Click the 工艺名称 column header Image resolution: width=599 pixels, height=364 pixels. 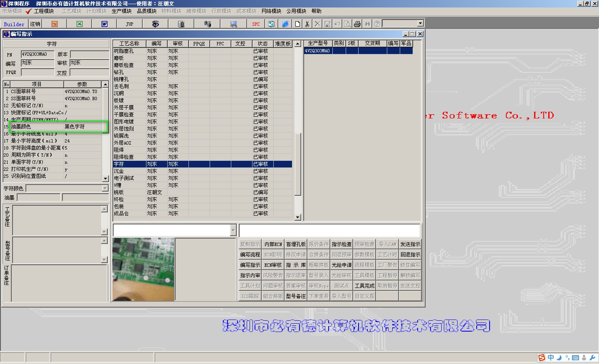129,44
